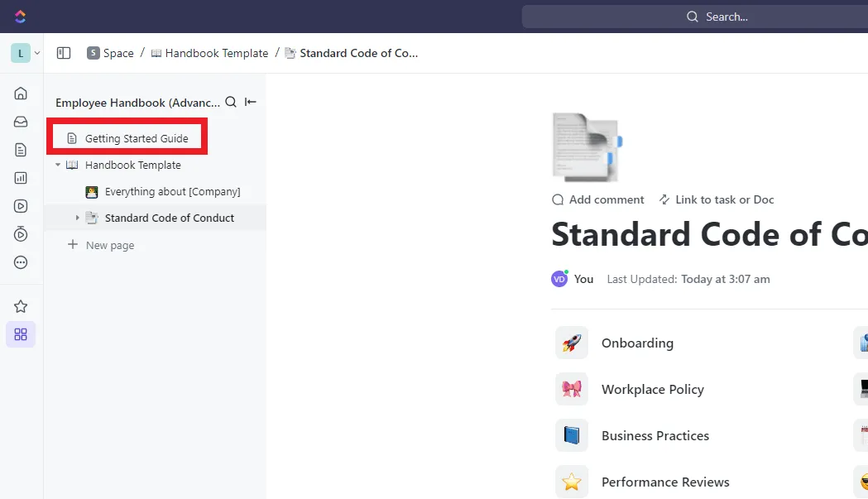Screen dimensions: 868x499
Task: Open the Spaces grid icon
Action: [21, 334]
